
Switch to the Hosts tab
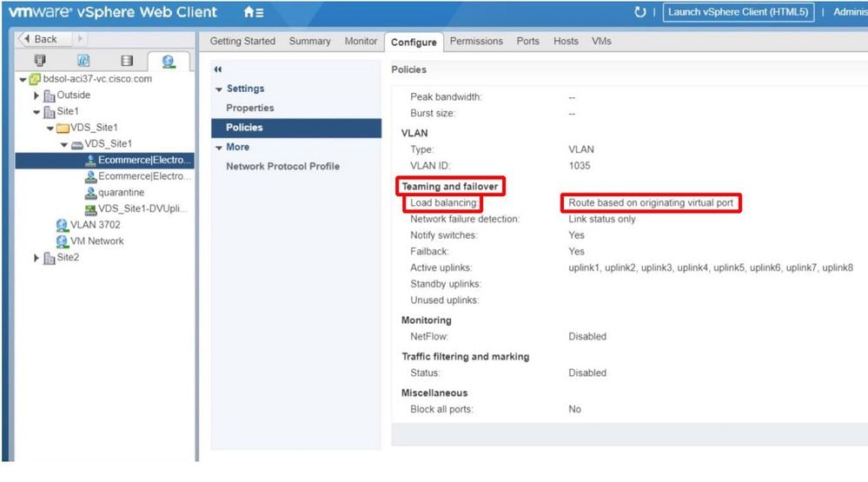pos(566,41)
